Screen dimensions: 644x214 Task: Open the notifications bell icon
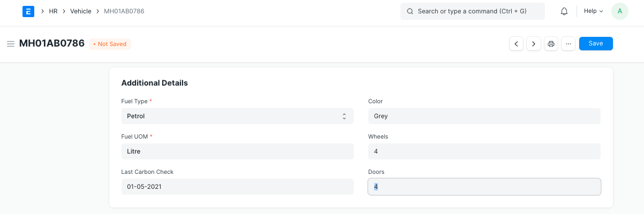[564, 11]
